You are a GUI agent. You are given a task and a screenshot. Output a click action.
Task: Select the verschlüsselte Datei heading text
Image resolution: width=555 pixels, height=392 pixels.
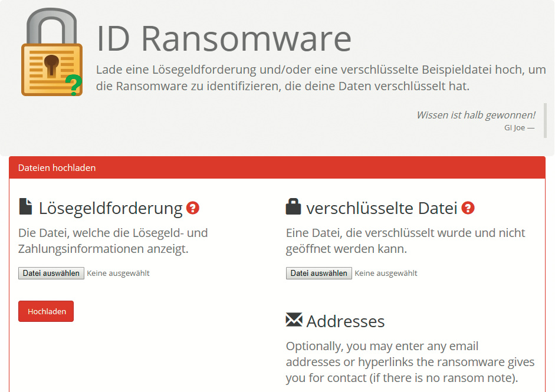(382, 208)
